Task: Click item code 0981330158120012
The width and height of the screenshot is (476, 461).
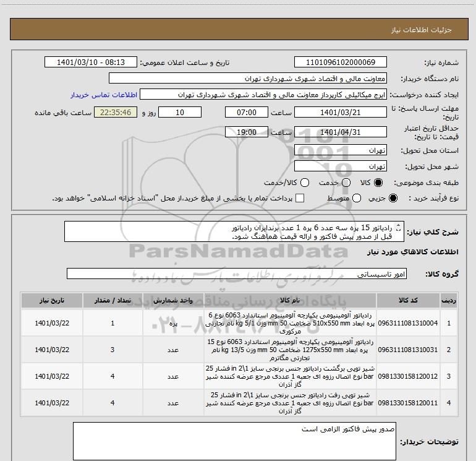Action: click(408, 376)
